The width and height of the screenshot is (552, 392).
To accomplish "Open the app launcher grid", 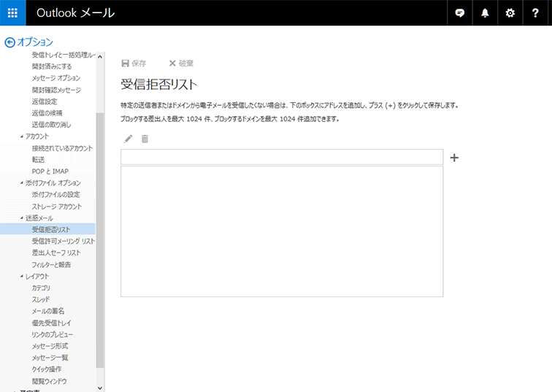I will tap(12, 12).
